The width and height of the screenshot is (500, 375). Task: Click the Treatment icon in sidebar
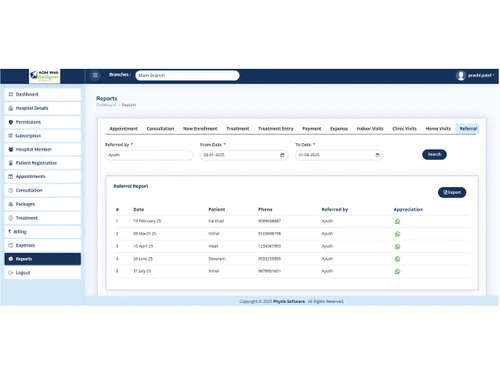11,218
